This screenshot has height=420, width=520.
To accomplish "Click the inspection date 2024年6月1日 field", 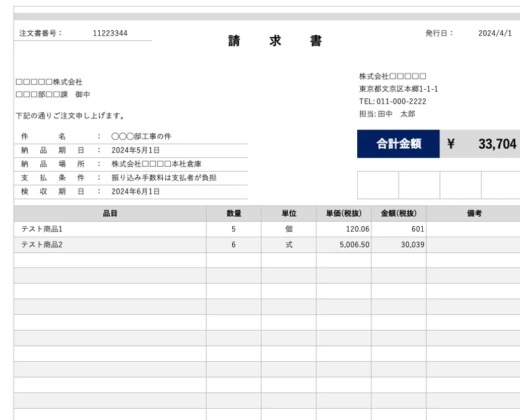I will 136,191.
